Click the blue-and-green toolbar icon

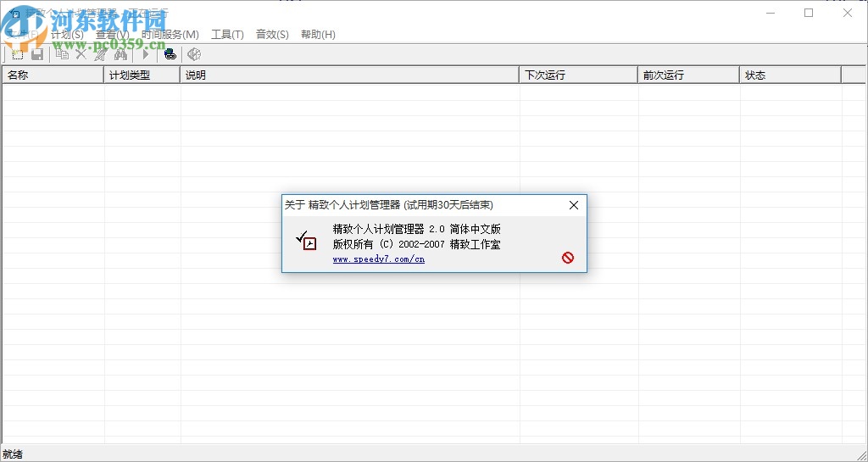[170, 54]
